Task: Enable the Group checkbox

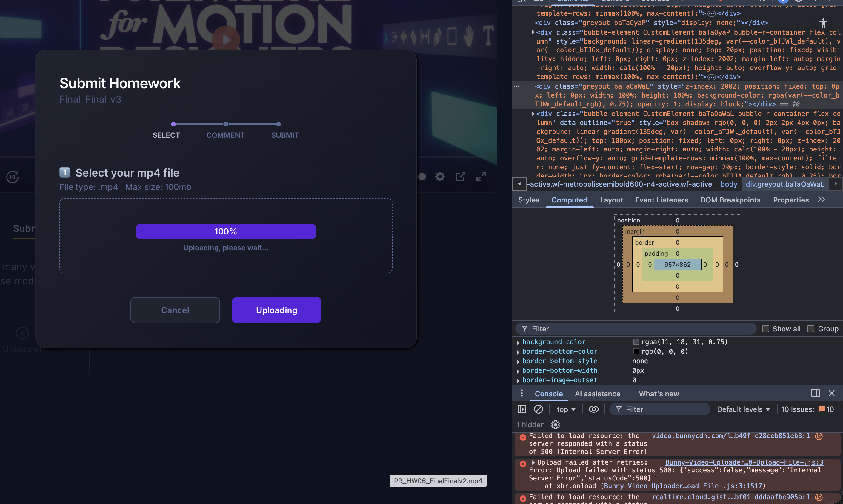Action: pyautogui.click(x=811, y=329)
